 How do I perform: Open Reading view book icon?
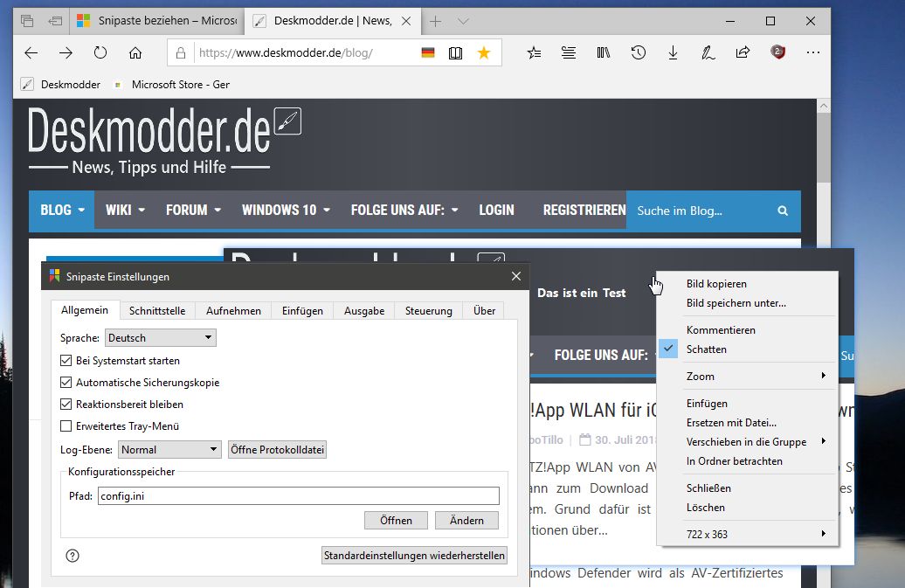[x=455, y=53]
